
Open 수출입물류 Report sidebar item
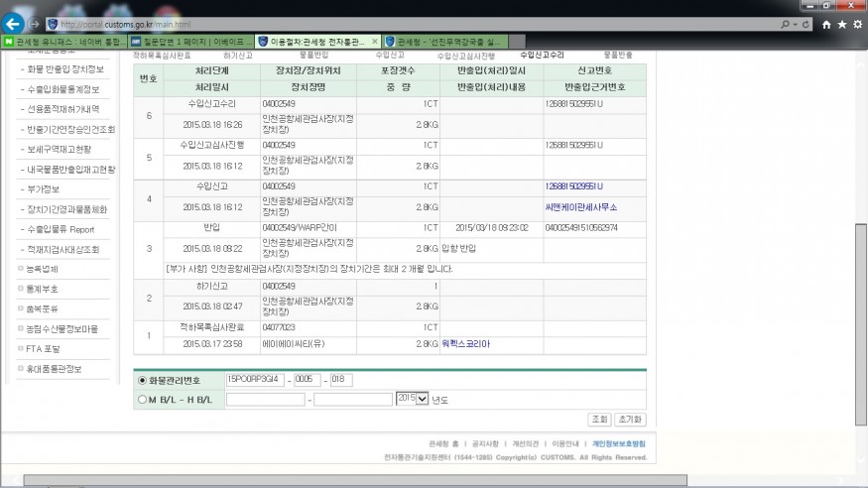point(61,229)
